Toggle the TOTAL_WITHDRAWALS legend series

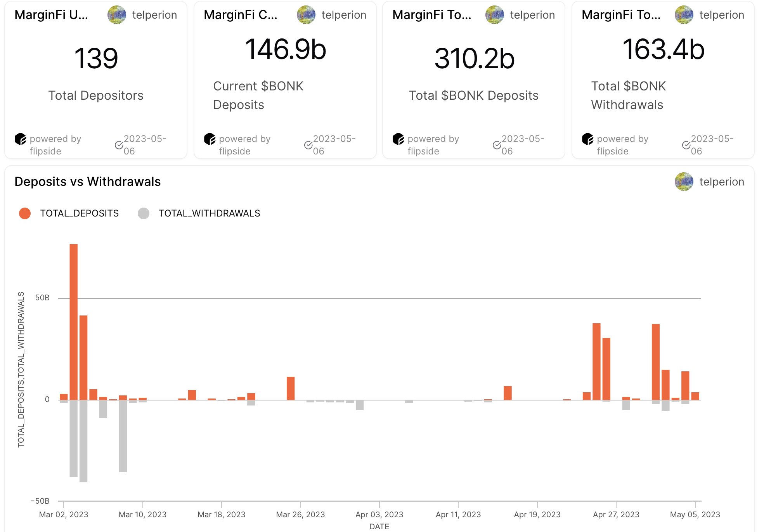(209, 213)
